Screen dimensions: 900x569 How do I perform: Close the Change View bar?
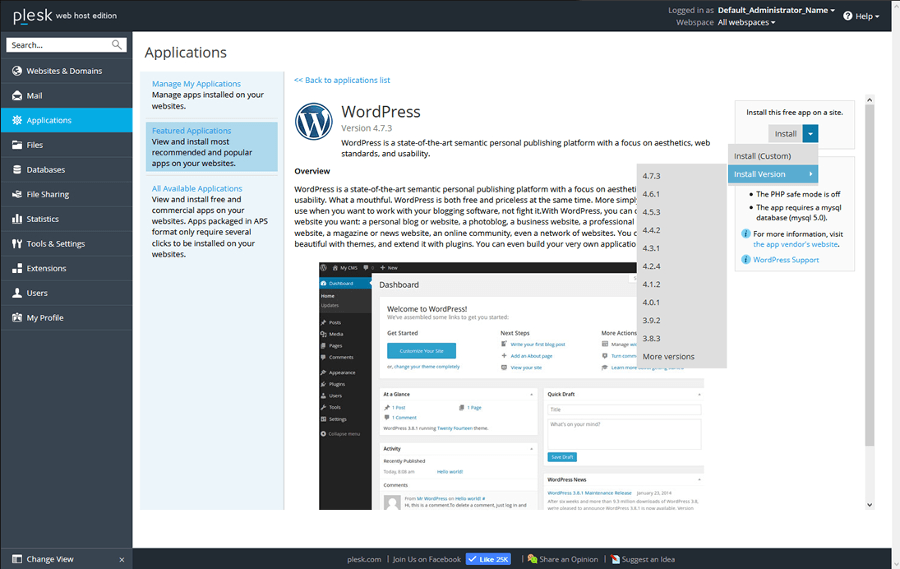click(122, 559)
